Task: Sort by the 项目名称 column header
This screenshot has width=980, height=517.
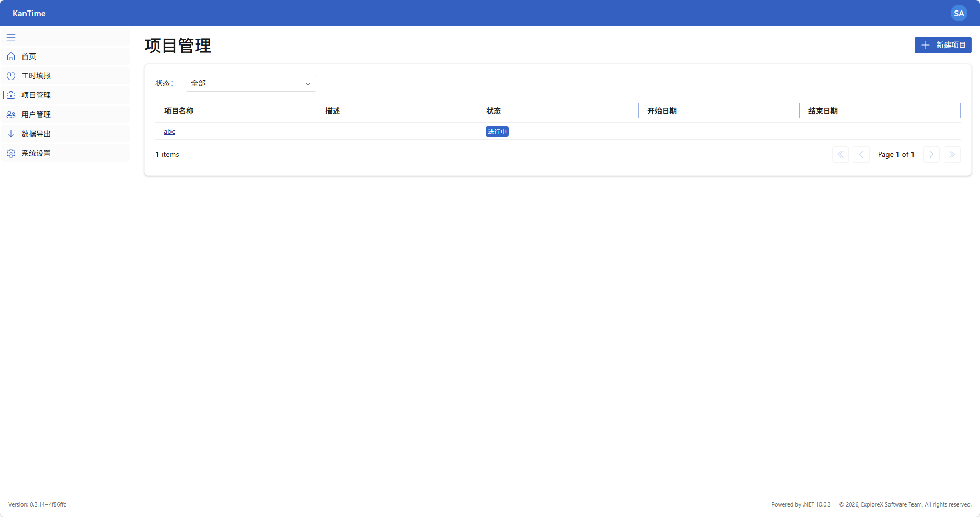Action: click(x=179, y=111)
